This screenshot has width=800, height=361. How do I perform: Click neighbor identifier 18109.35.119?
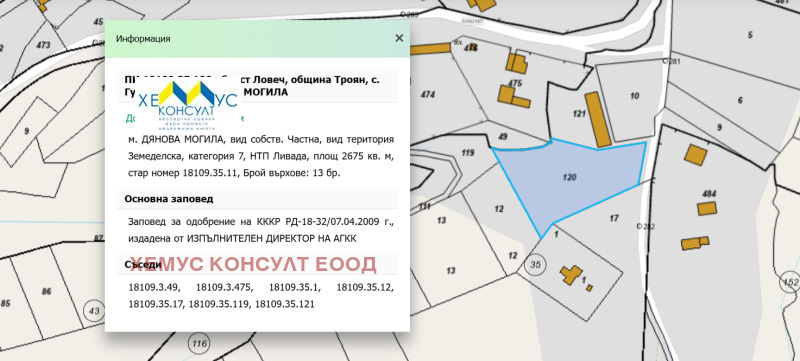[x=220, y=304]
